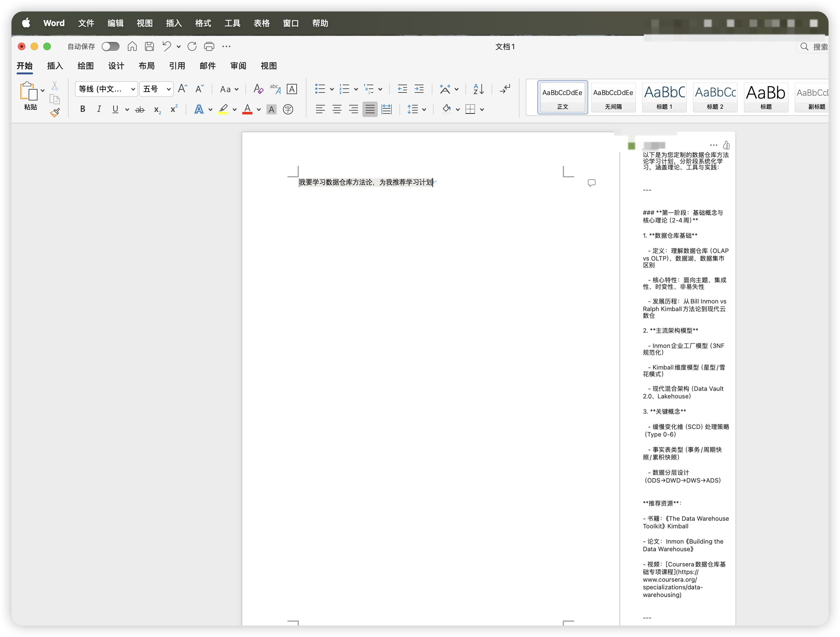Toggle bold formatting

(x=82, y=110)
